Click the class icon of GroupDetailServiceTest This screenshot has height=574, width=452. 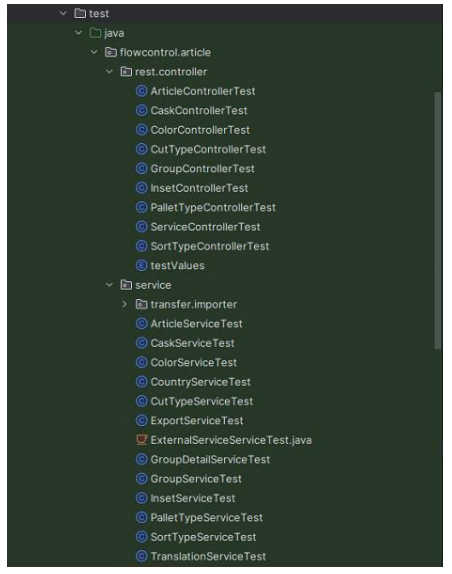click(x=142, y=459)
